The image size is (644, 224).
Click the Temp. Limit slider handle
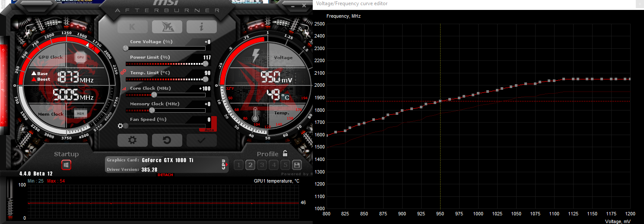206,79
